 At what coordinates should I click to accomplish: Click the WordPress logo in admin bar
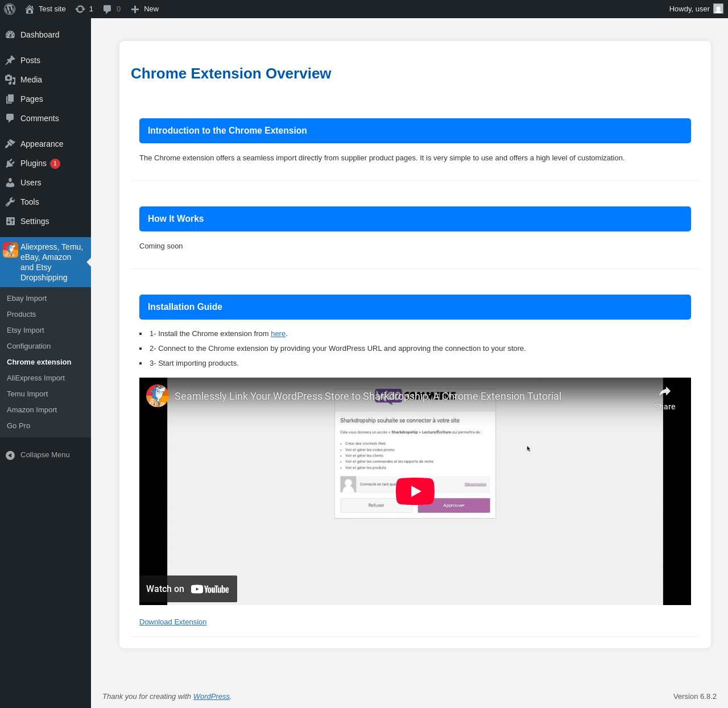click(x=10, y=9)
